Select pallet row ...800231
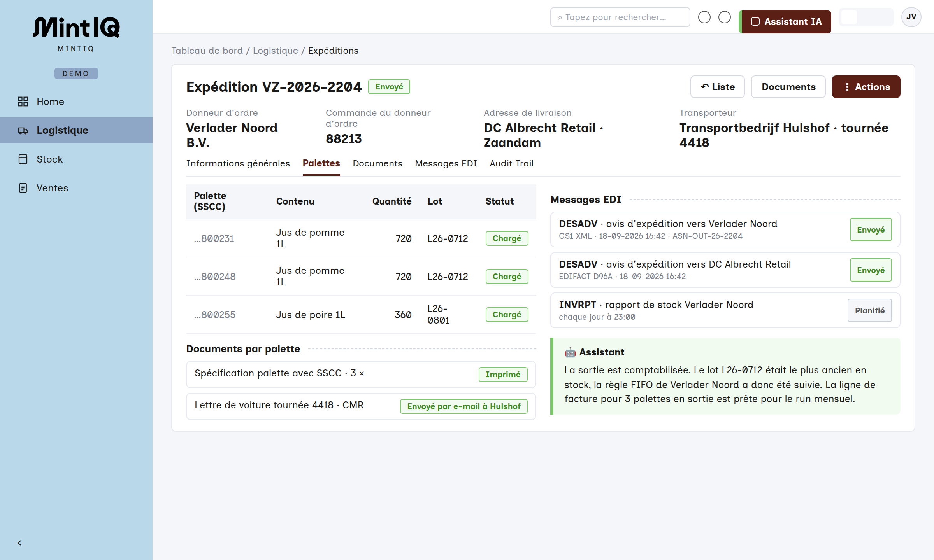This screenshot has height=560, width=934. point(361,238)
